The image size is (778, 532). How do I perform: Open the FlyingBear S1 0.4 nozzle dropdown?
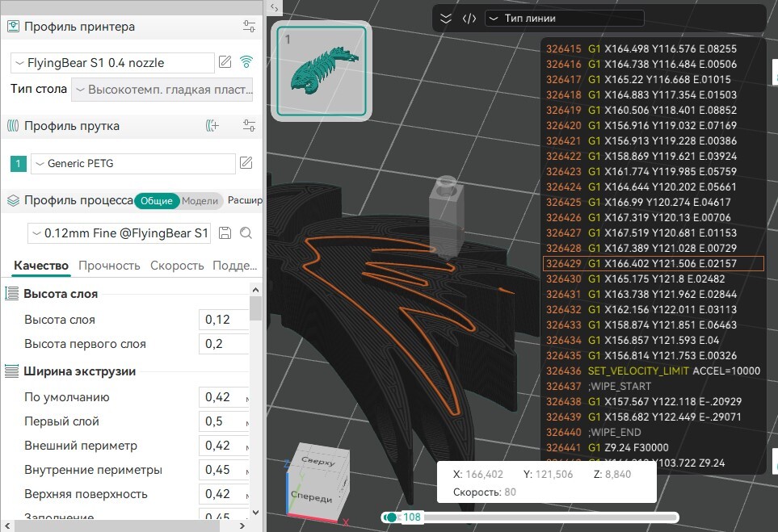[111, 62]
